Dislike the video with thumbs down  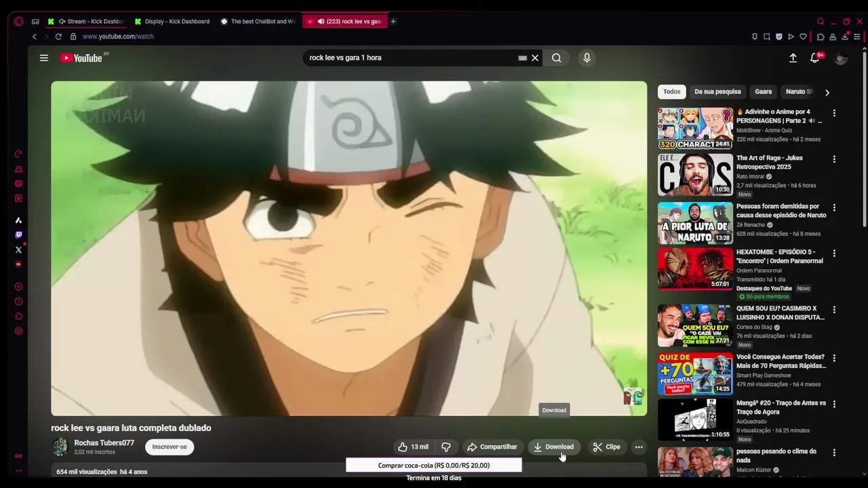pyautogui.click(x=446, y=447)
